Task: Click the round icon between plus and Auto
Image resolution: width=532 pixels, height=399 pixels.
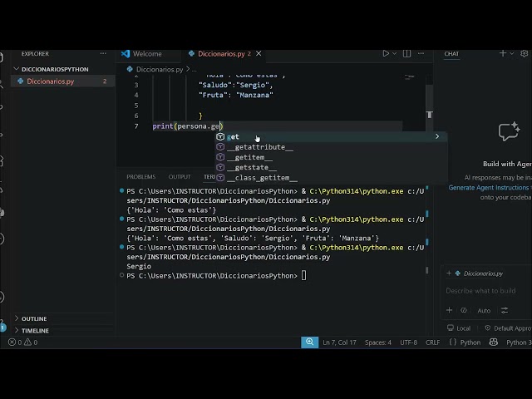Action: pyautogui.click(x=464, y=310)
